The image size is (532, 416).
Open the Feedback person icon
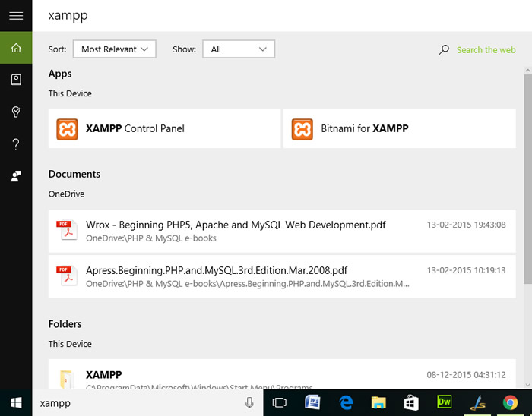(x=16, y=176)
